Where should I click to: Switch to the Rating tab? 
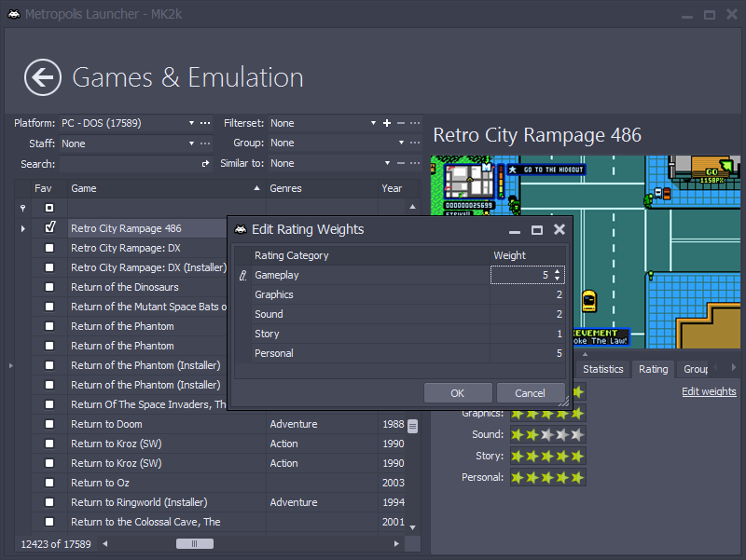click(654, 369)
